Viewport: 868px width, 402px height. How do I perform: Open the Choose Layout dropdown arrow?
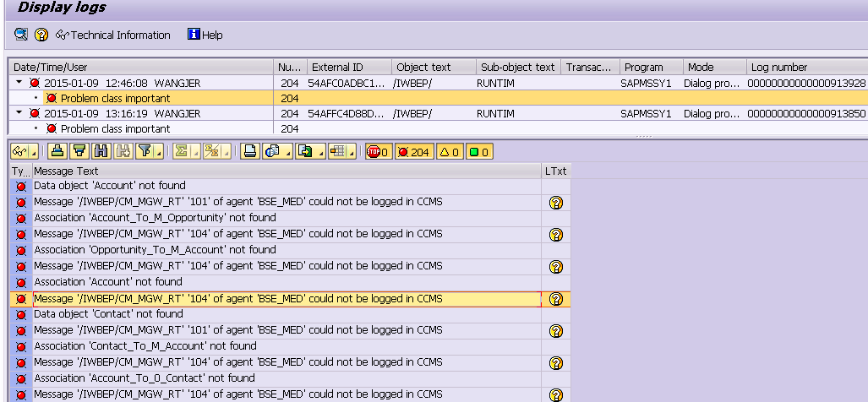352,151
